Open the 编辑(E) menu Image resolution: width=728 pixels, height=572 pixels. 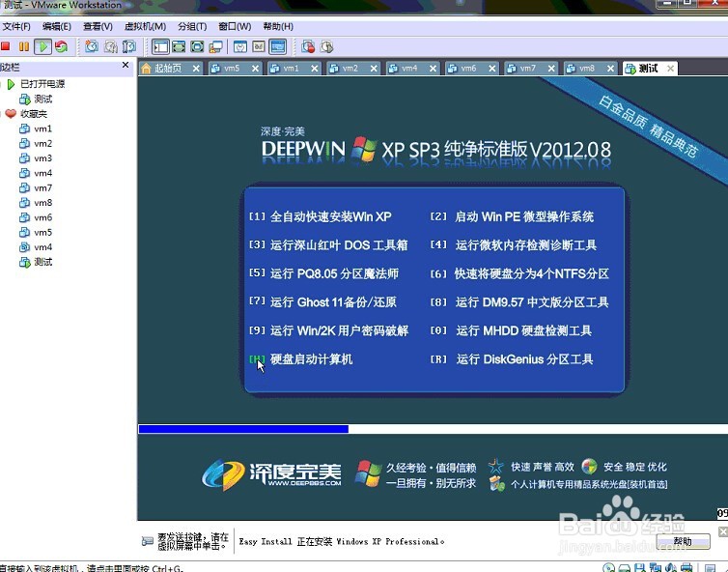coord(57,26)
